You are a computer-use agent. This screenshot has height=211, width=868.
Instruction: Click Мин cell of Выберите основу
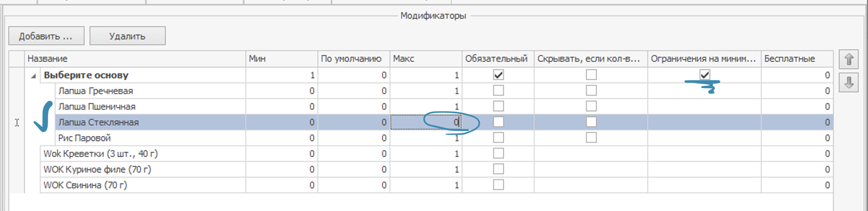pyautogui.click(x=281, y=75)
